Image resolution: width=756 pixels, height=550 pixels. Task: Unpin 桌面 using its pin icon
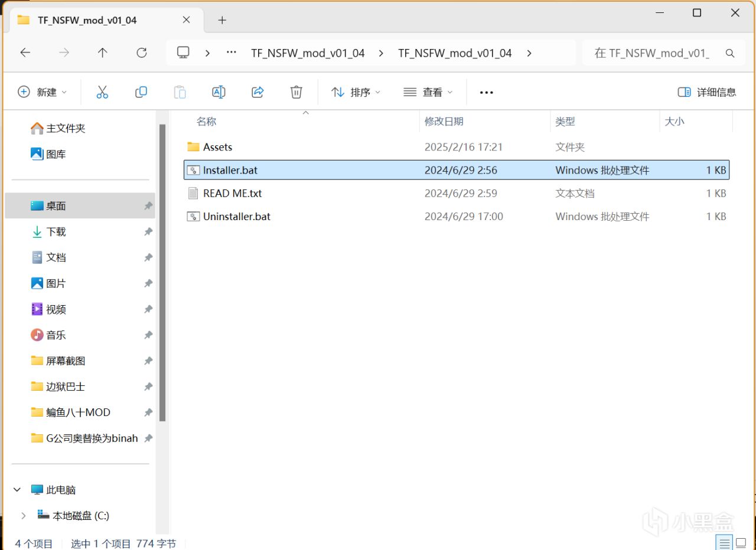pyautogui.click(x=148, y=206)
